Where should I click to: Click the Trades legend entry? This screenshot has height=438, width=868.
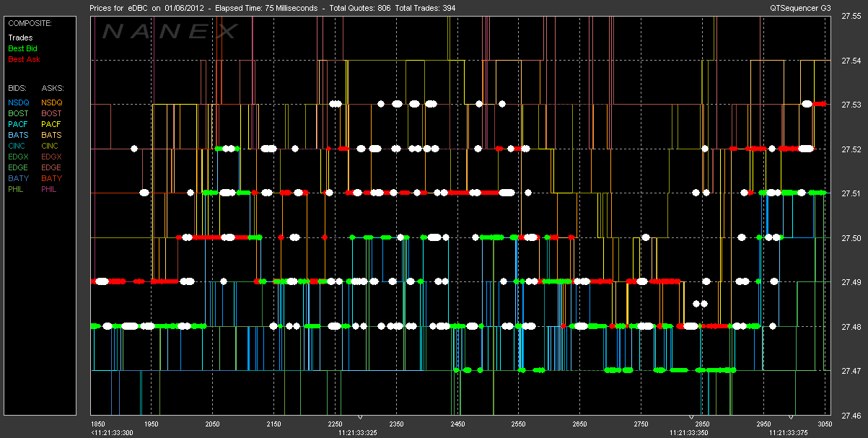click(19, 38)
